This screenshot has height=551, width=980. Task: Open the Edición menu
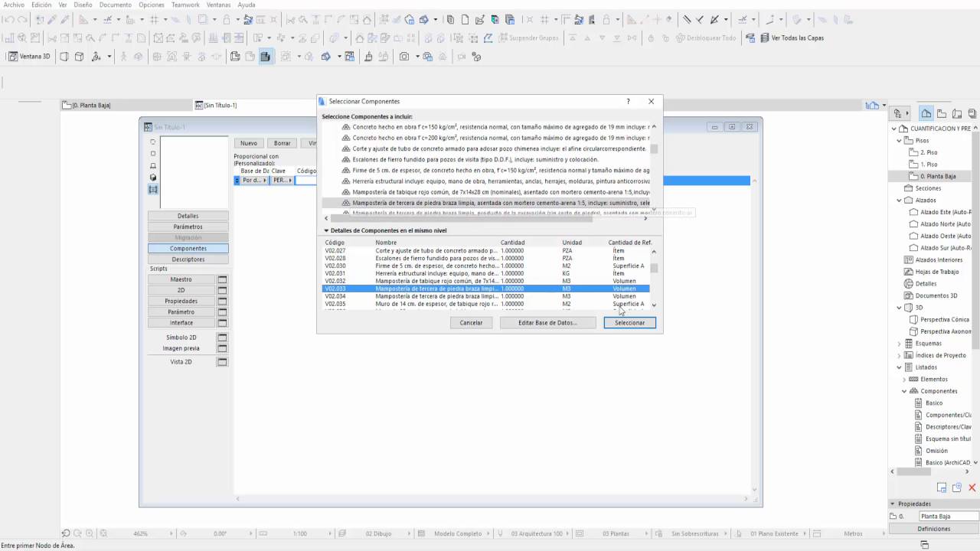(x=41, y=5)
